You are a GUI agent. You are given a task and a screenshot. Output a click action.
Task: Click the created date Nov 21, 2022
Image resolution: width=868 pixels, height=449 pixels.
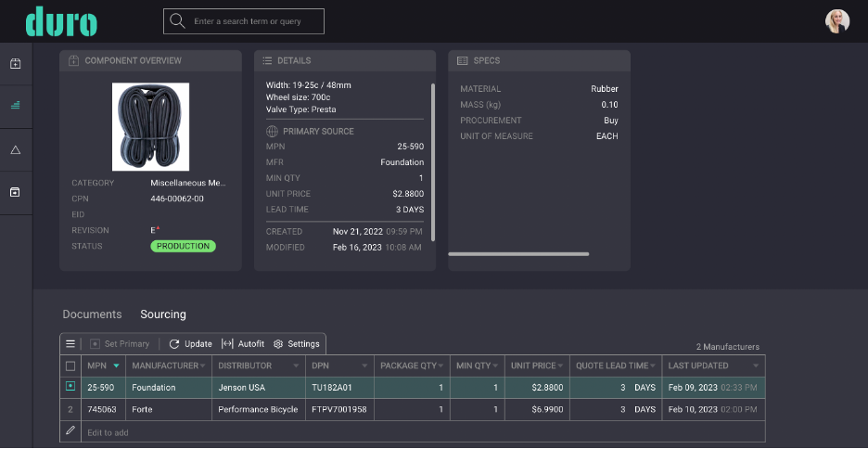point(358,231)
